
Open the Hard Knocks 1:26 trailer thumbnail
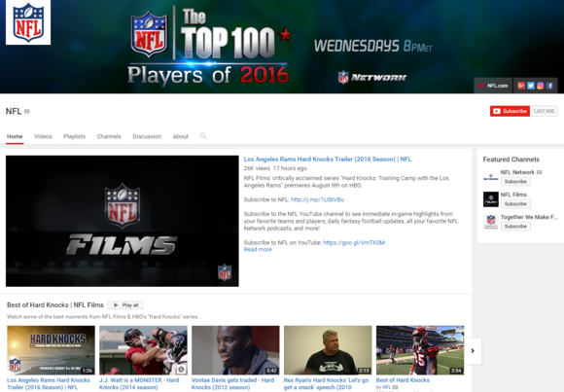pyautogui.click(x=51, y=350)
